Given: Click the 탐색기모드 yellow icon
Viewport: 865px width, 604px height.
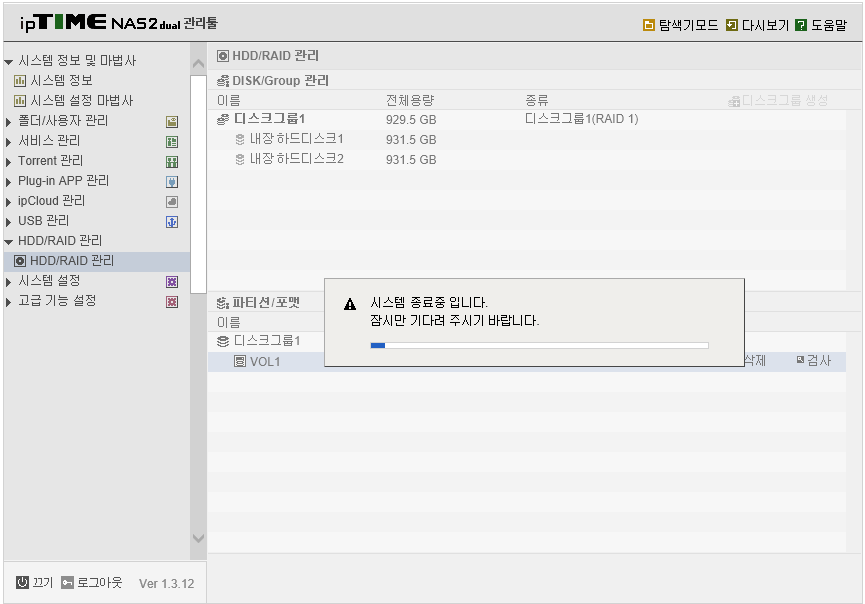Looking at the screenshot, I should point(649,25).
